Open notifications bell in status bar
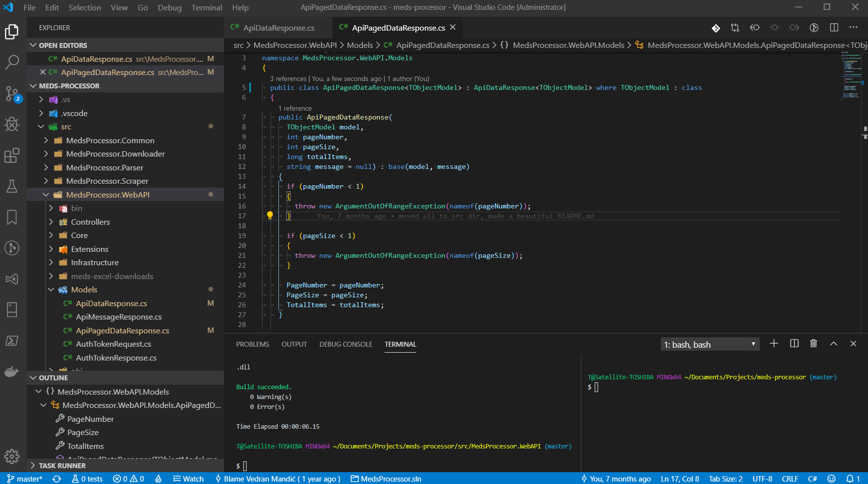The width and height of the screenshot is (868, 484). pos(853,479)
